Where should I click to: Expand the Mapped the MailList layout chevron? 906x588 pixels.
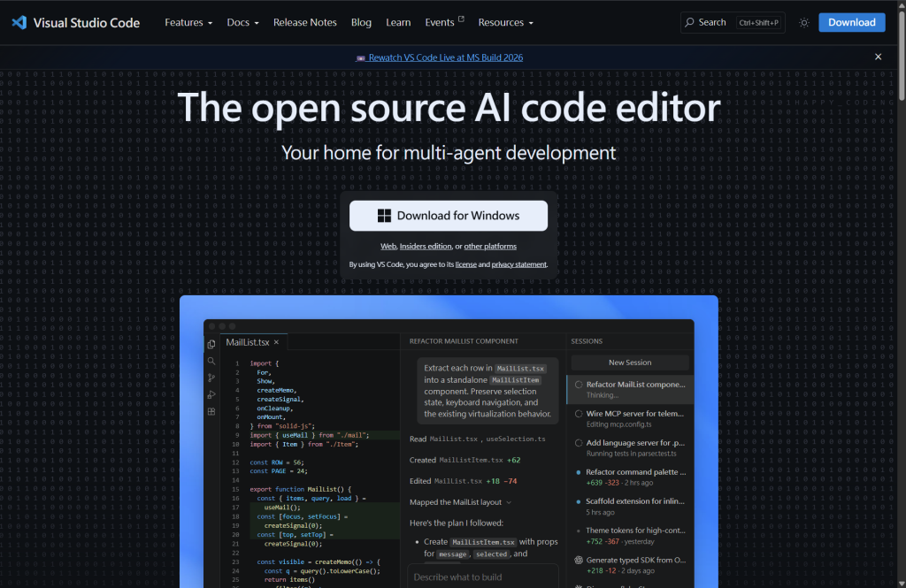coord(509,502)
